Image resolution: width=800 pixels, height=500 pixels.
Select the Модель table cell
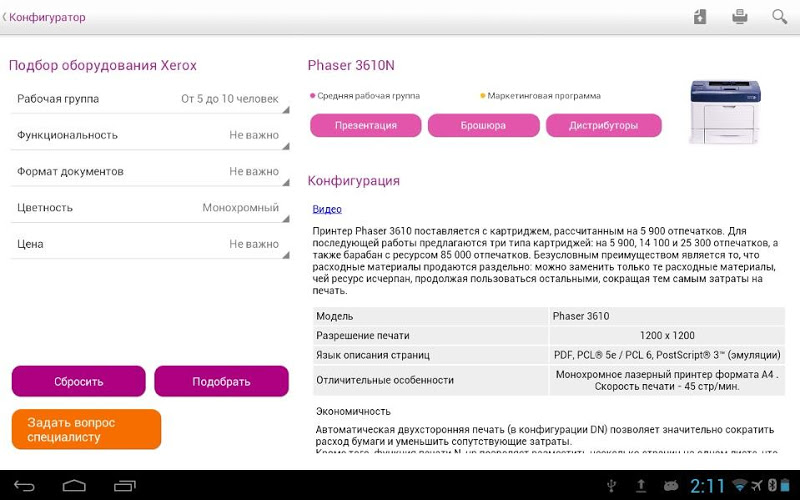(x=431, y=316)
